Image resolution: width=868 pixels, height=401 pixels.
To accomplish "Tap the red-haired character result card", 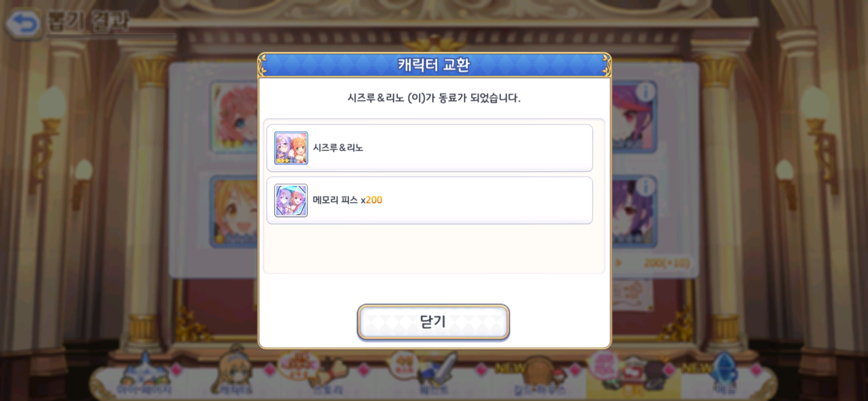I will (634, 117).
